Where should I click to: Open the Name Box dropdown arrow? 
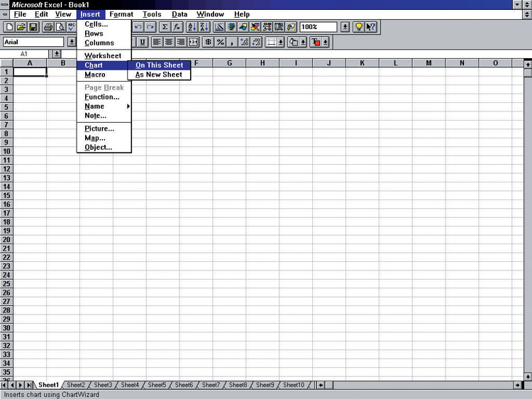click(x=57, y=54)
